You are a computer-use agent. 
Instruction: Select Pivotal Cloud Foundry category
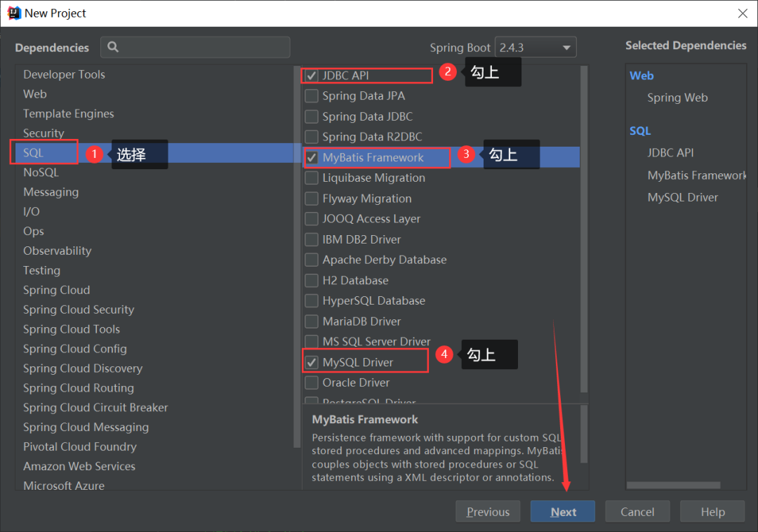tap(80, 446)
